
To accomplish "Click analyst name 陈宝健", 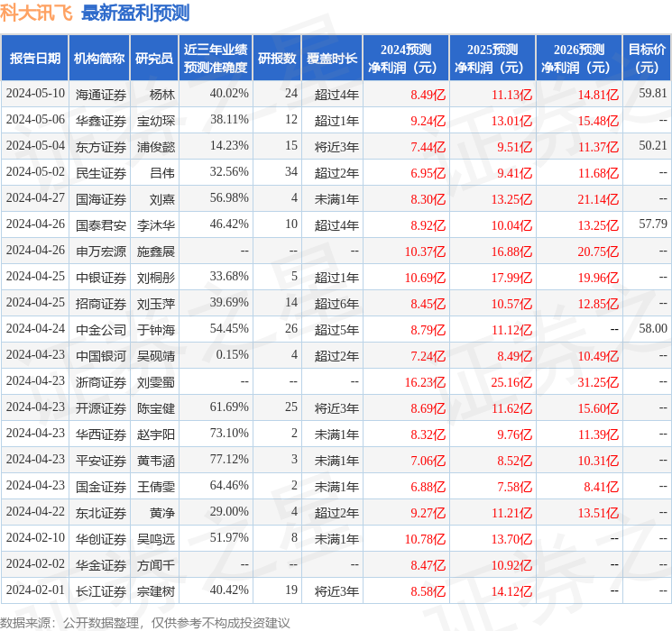I will coord(156,407).
